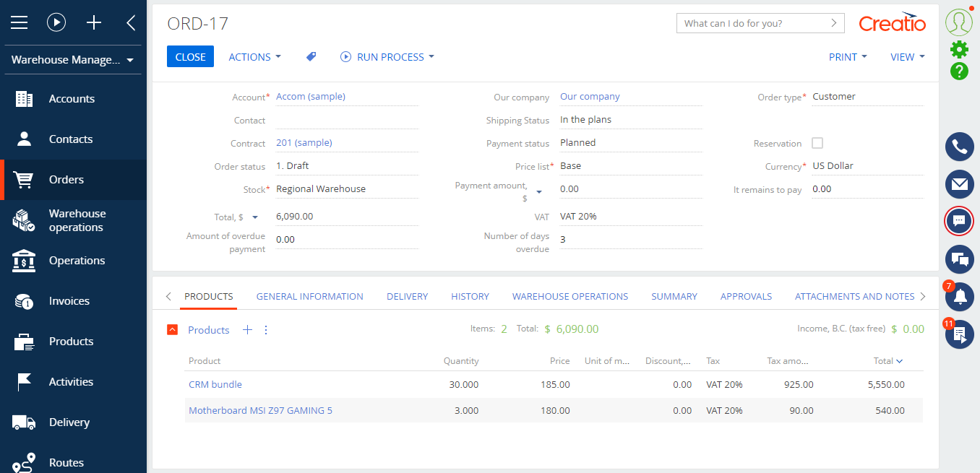The image size is (980, 473).
Task: Open the Accom (sample) account link
Action: point(311,97)
